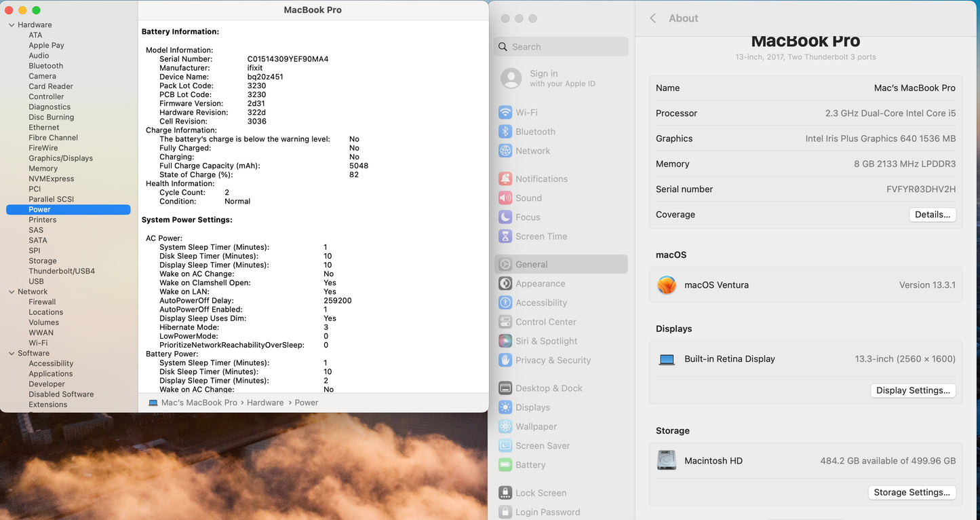Collapse the Network disclosure triangle

12,292
